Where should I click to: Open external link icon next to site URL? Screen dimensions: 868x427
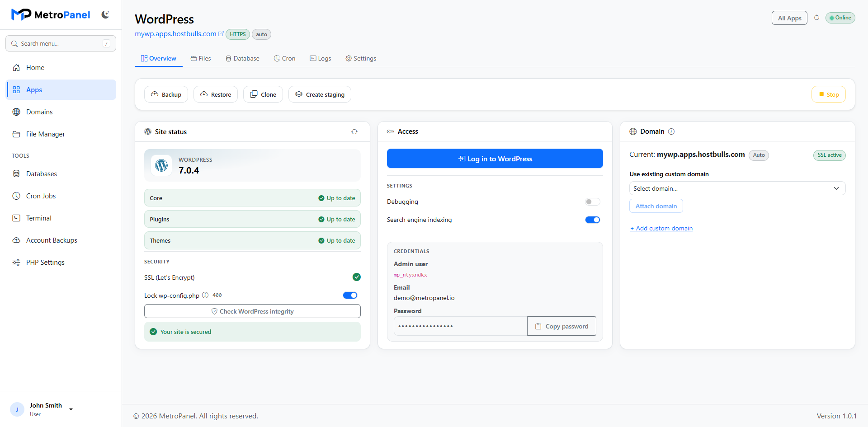click(x=221, y=33)
